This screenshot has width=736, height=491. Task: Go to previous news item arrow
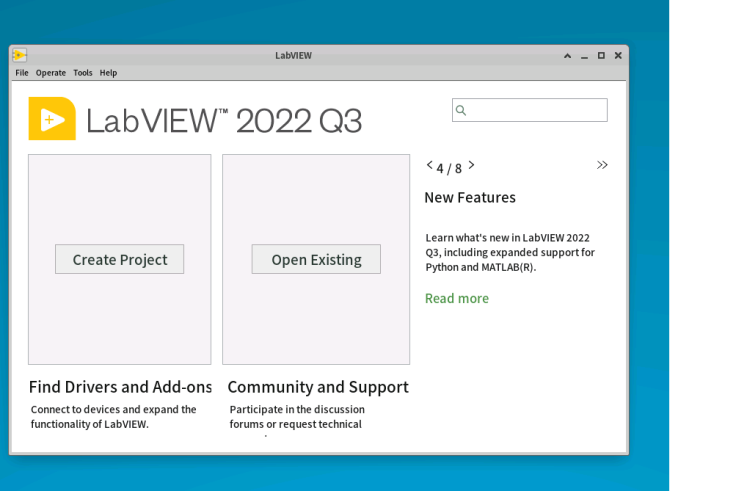pyautogui.click(x=429, y=165)
